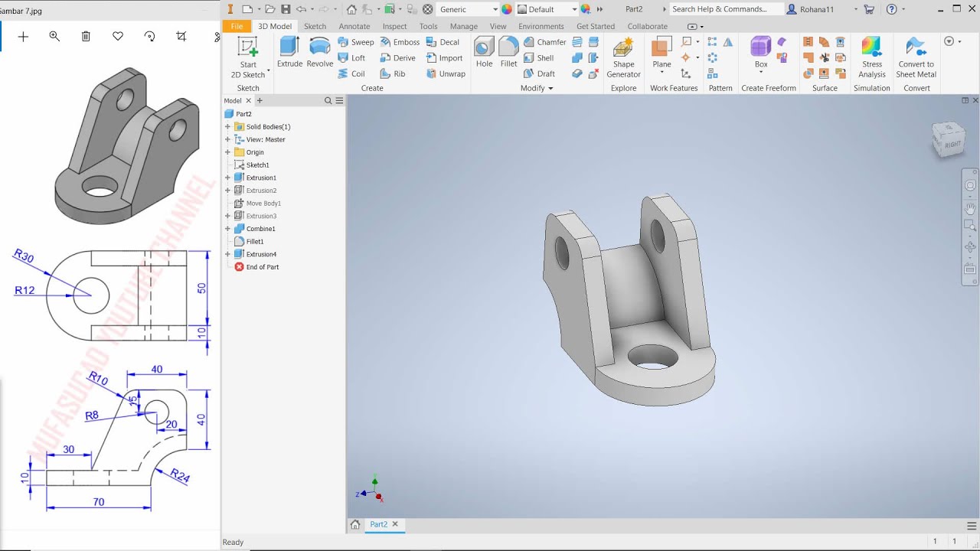Select the Extrude tool
The height and width of the screenshot is (551, 980).
[x=289, y=53]
